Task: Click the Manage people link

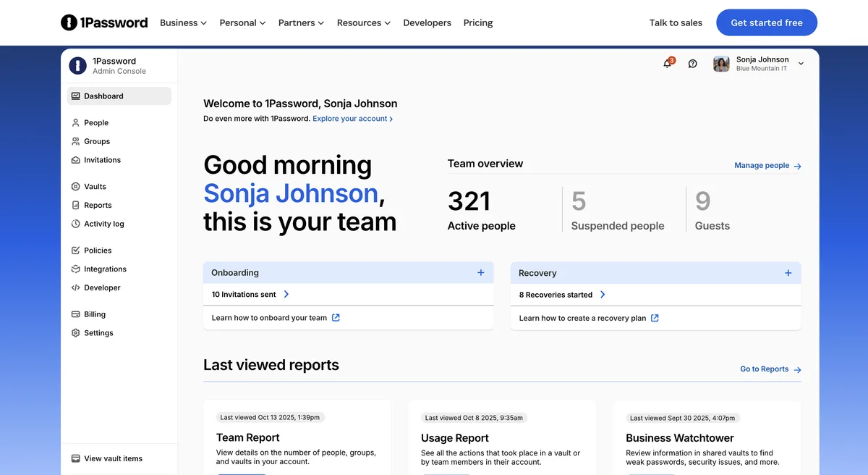Action: [x=762, y=166]
